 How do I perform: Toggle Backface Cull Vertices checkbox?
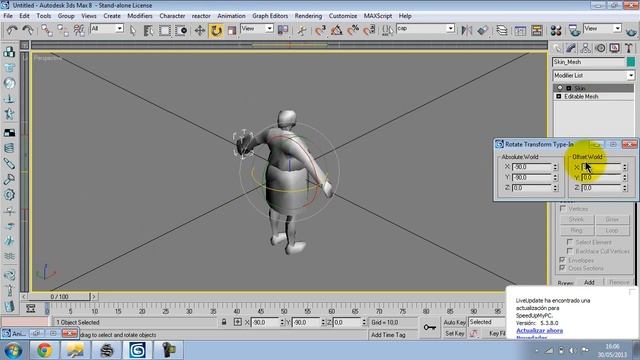click(x=570, y=251)
